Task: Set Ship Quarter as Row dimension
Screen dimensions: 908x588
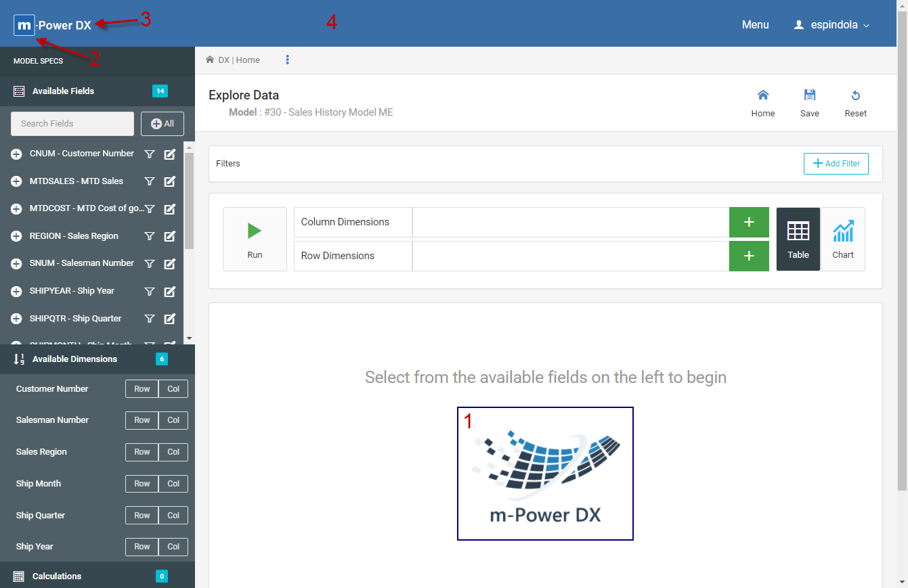Action: coord(142,516)
